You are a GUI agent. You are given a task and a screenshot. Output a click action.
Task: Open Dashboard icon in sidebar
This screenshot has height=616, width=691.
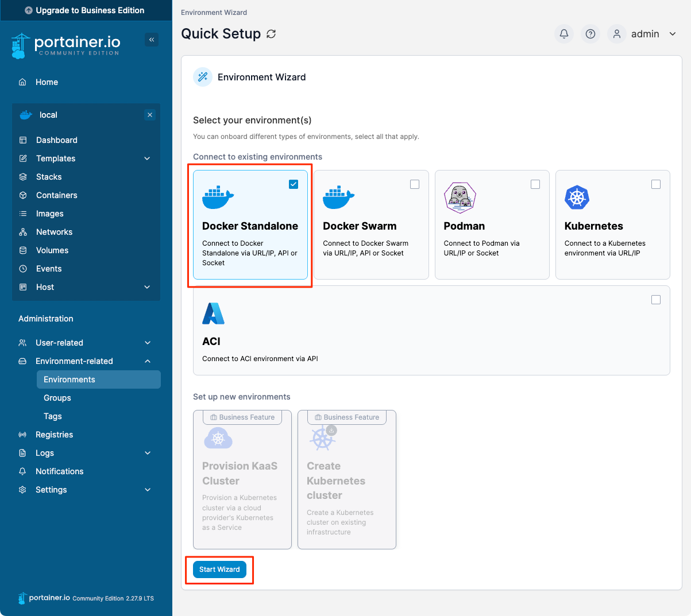coord(23,140)
